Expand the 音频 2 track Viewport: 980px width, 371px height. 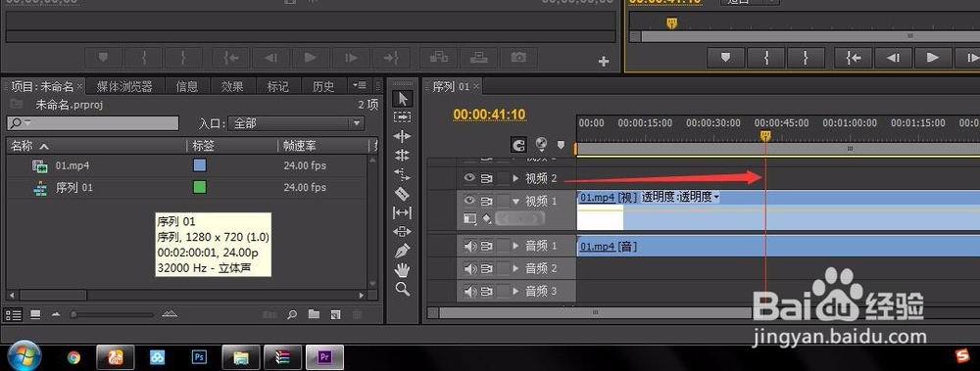point(516,268)
